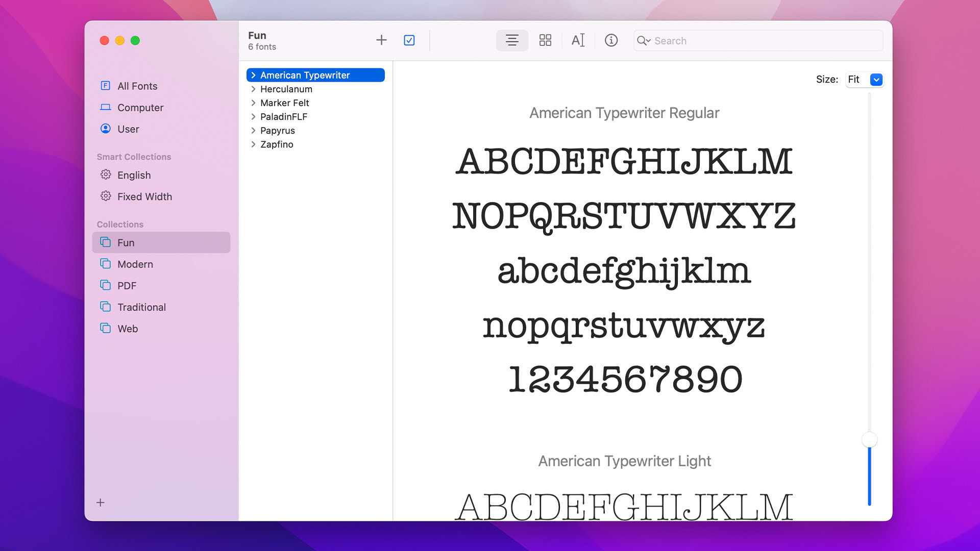Click into the Search field
This screenshot has height=551, width=980.
(x=766, y=41)
